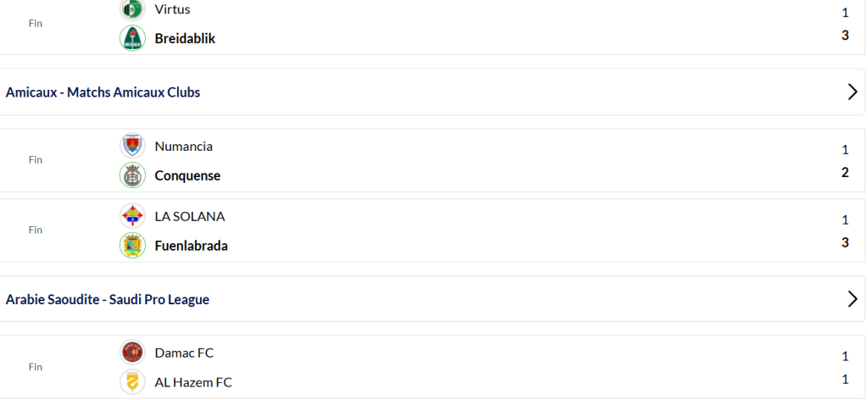The image size is (868, 400).
Task: Click Fin status of Numancia match
Action: point(36,160)
